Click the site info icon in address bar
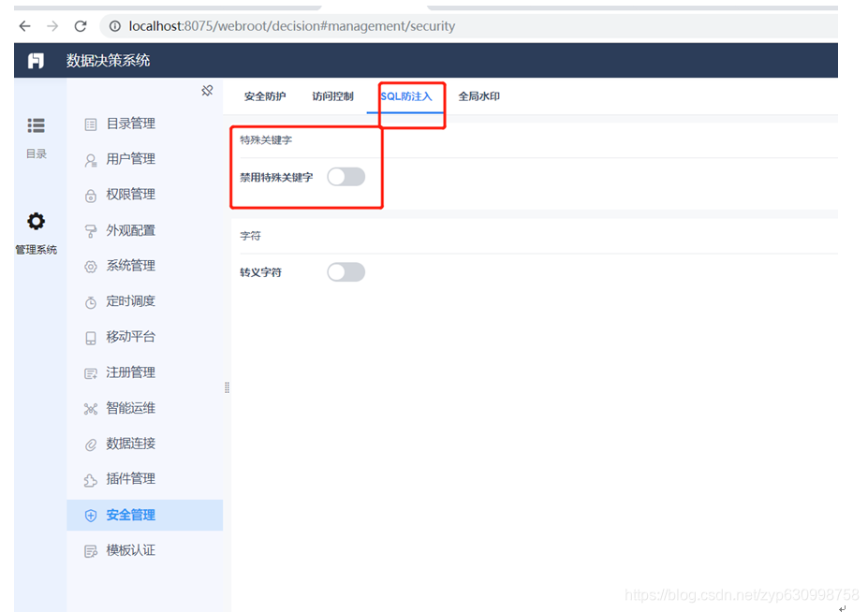The image size is (868, 612). point(114,26)
